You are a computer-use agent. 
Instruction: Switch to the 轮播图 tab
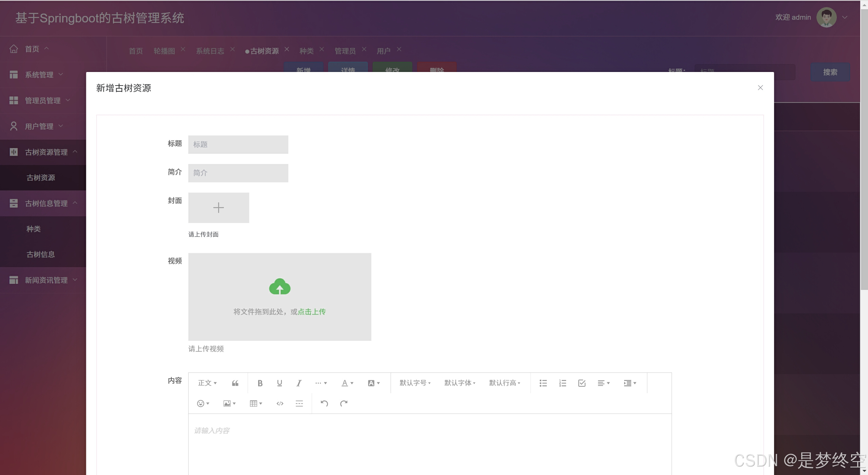pyautogui.click(x=164, y=51)
